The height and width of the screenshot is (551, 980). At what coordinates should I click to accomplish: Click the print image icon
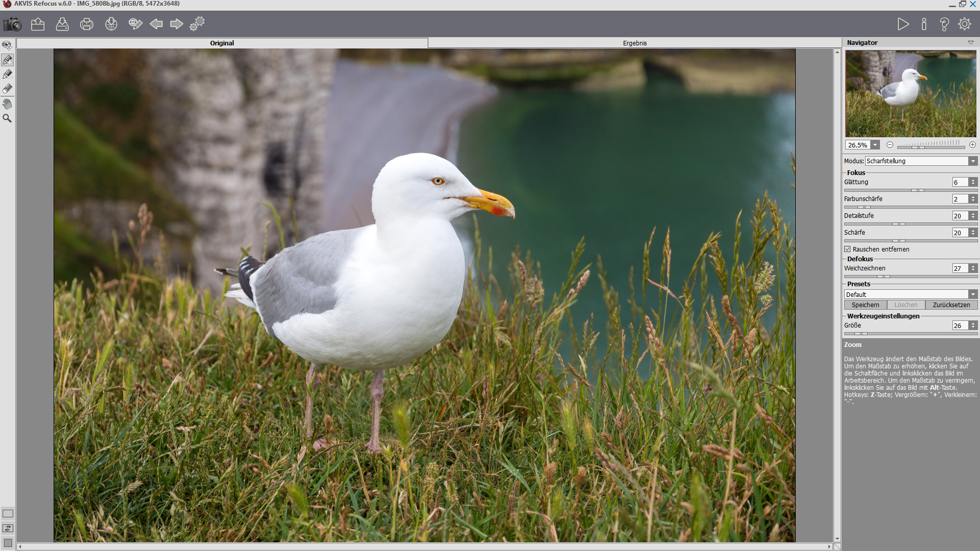coord(87,24)
